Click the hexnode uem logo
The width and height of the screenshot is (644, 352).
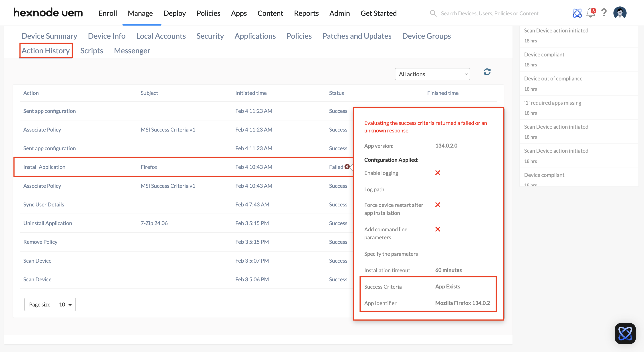[x=48, y=13]
